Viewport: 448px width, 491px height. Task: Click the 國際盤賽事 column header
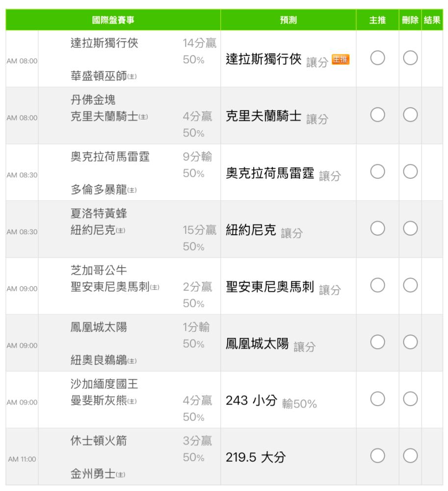pos(113,20)
